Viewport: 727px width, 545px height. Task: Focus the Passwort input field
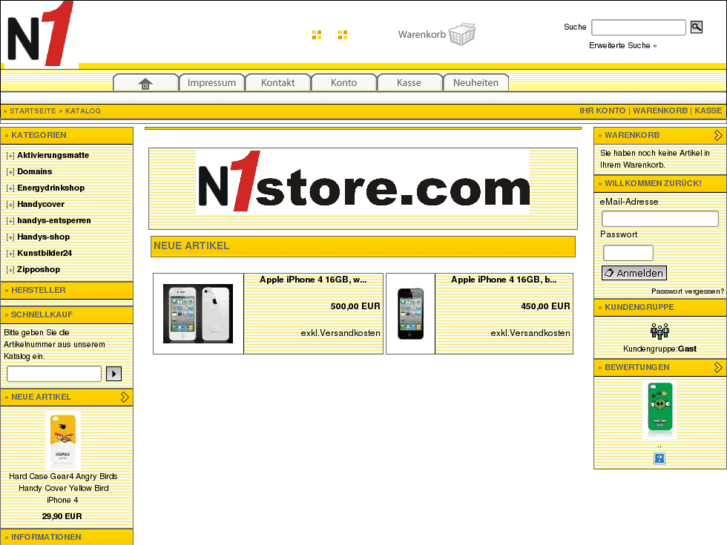click(x=628, y=253)
